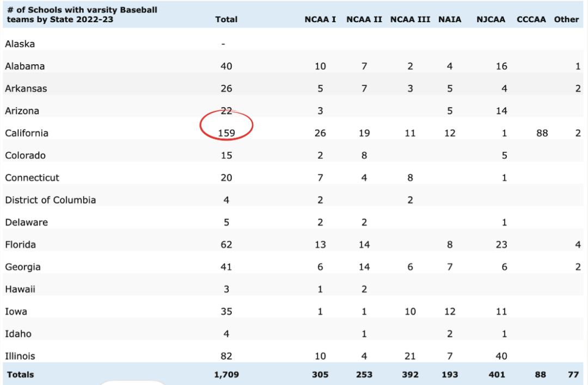
Task: Select the Alabama row label
Action: click(x=24, y=66)
